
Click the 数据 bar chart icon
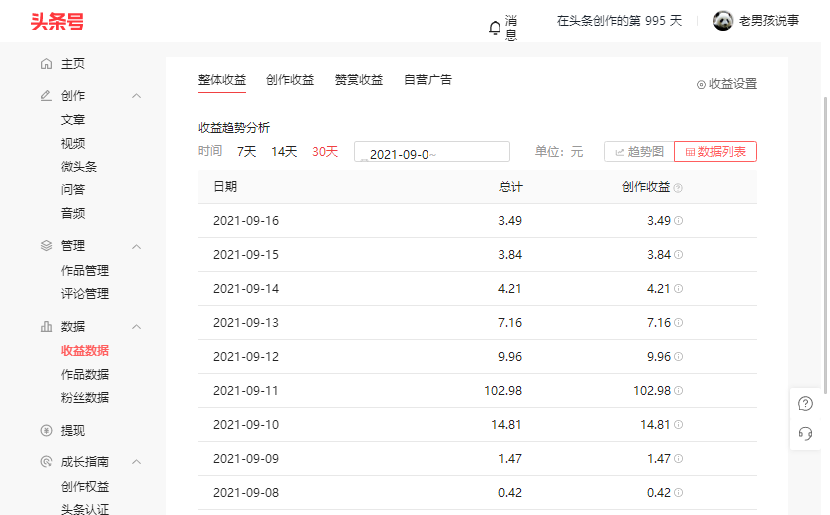(47, 327)
